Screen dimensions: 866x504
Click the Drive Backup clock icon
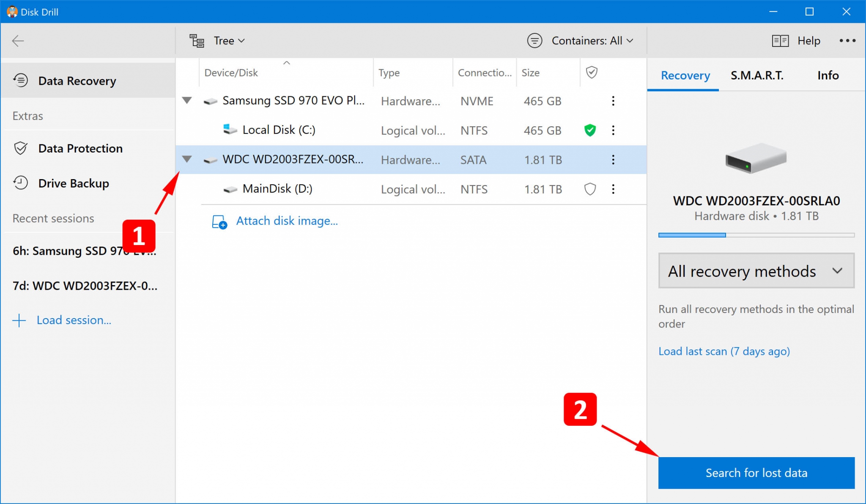coord(20,183)
